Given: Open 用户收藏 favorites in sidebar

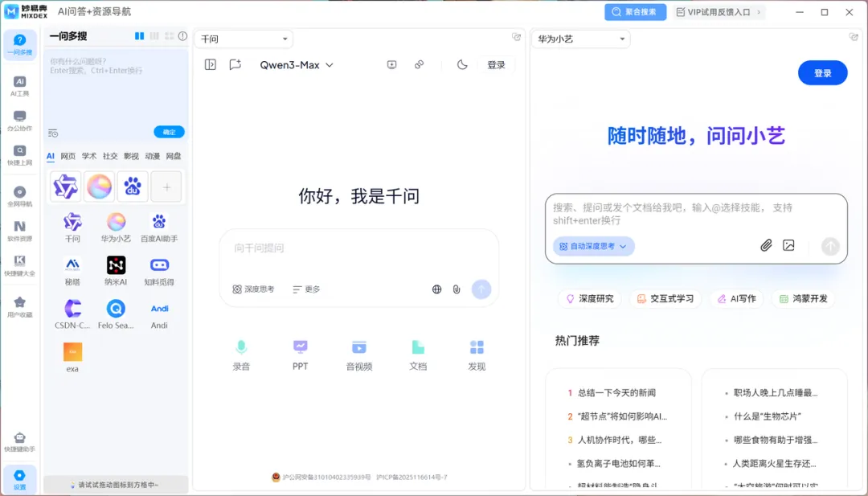Looking at the screenshot, I should [x=19, y=307].
